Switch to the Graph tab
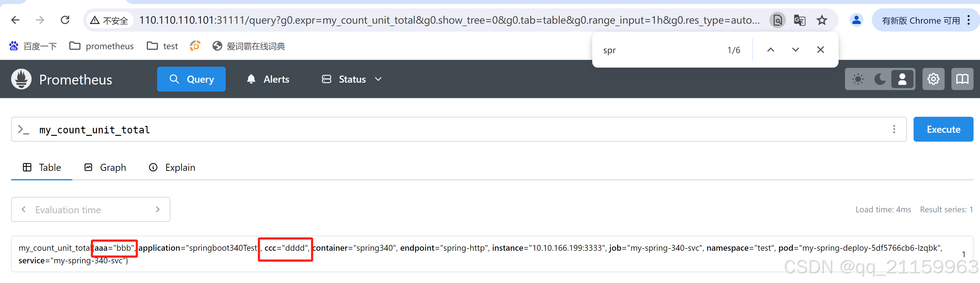 point(105,167)
